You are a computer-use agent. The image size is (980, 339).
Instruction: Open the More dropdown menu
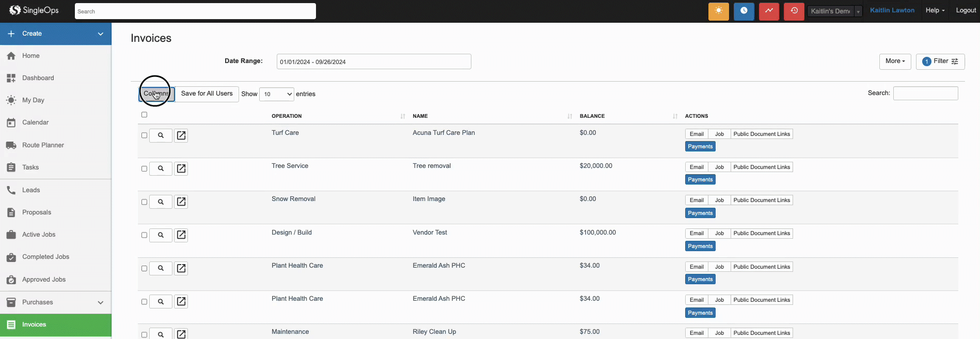click(x=895, y=61)
